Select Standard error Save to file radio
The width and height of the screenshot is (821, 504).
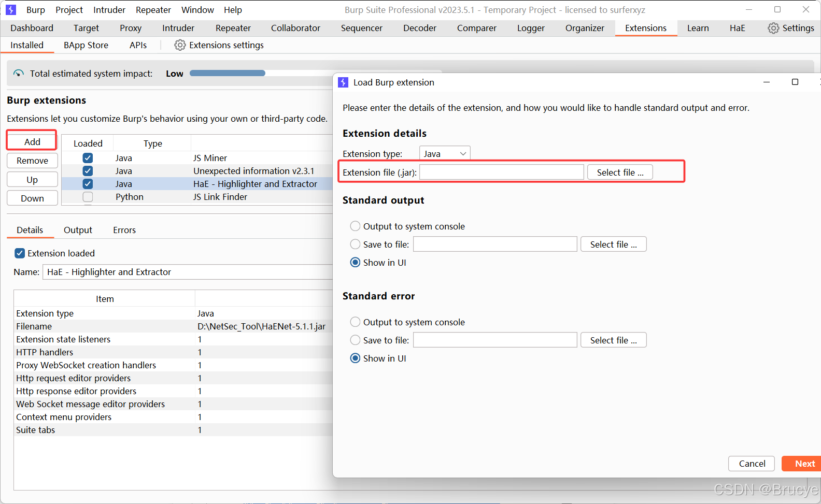[x=355, y=340]
